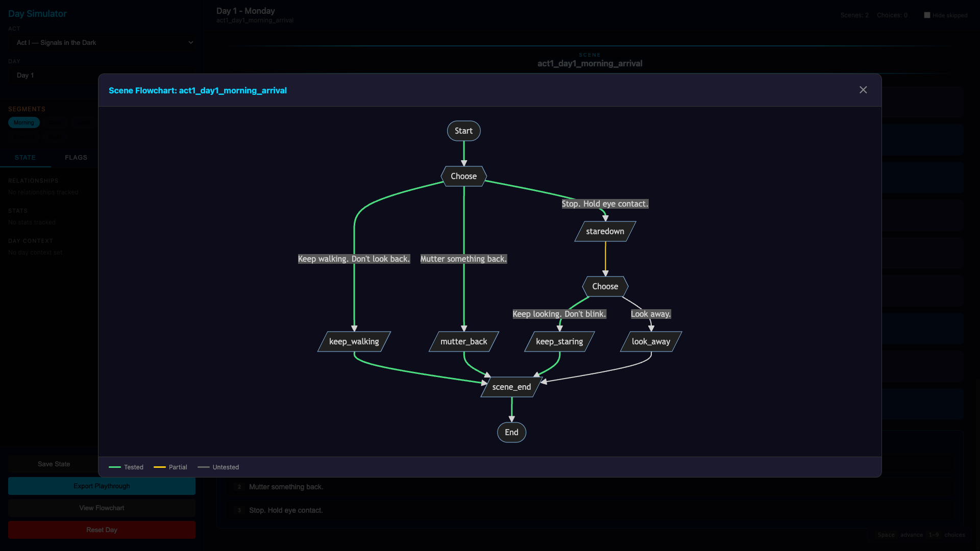The height and width of the screenshot is (551, 980).
Task: Select the staredown flowchart node
Action: pos(605,232)
